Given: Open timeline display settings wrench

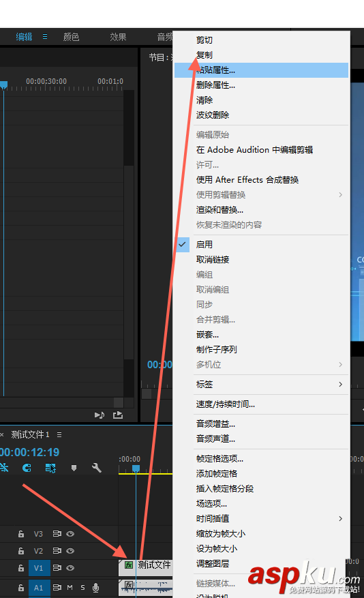Looking at the screenshot, I should (x=96, y=468).
